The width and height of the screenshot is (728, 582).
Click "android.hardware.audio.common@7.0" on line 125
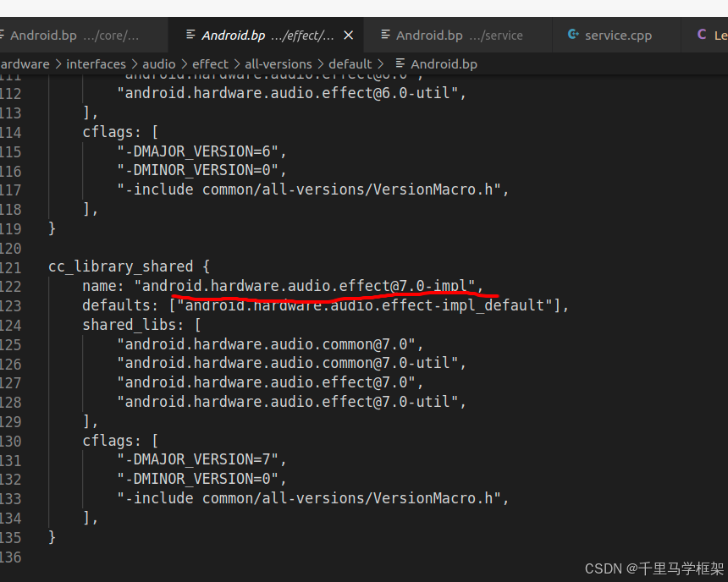[x=266, y=344]
